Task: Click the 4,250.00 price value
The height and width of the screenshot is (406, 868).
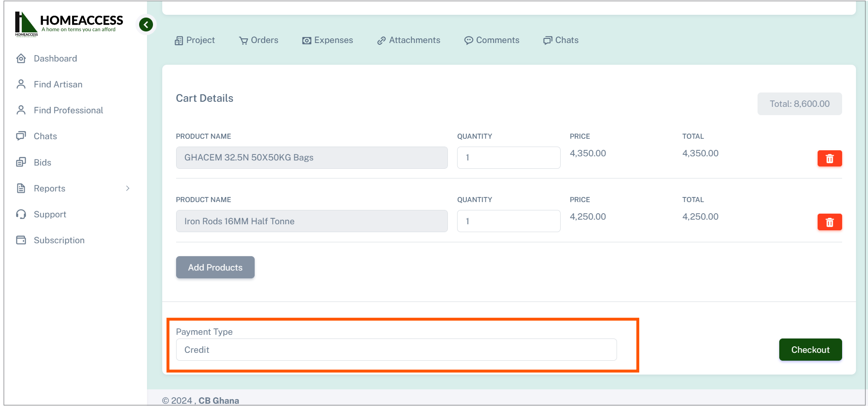Action: click(588, 216)
